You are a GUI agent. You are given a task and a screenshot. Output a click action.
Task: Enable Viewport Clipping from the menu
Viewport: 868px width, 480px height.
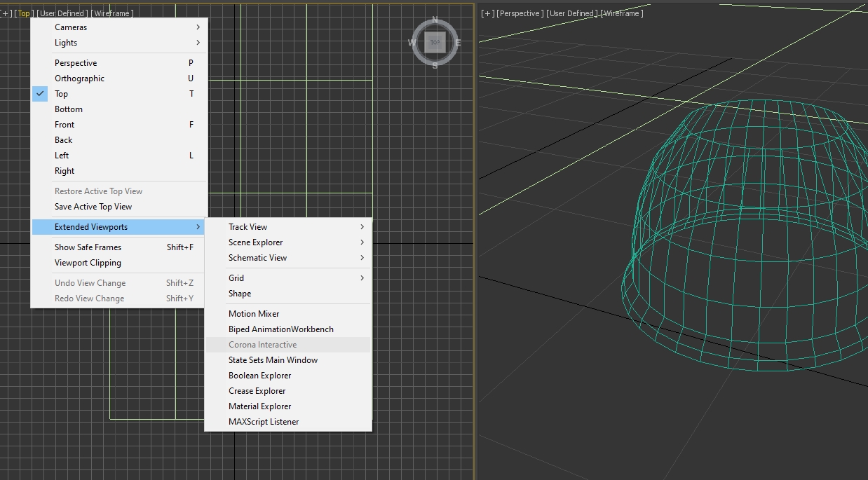tap(119, 263)
